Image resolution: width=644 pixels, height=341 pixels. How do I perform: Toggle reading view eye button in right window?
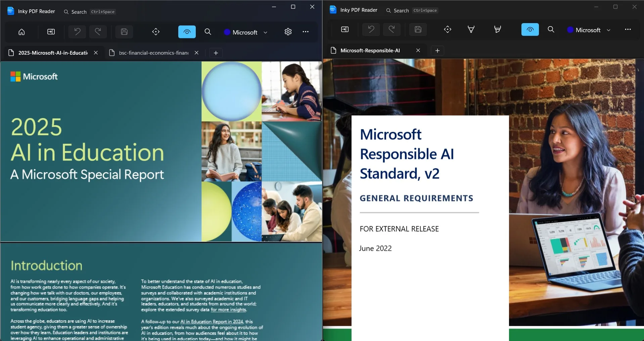[530, 30]
